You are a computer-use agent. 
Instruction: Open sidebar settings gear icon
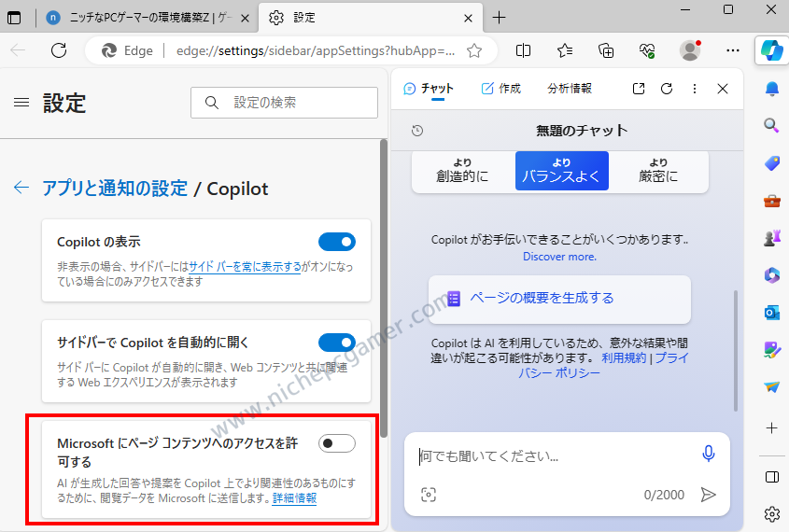[771, 514]
